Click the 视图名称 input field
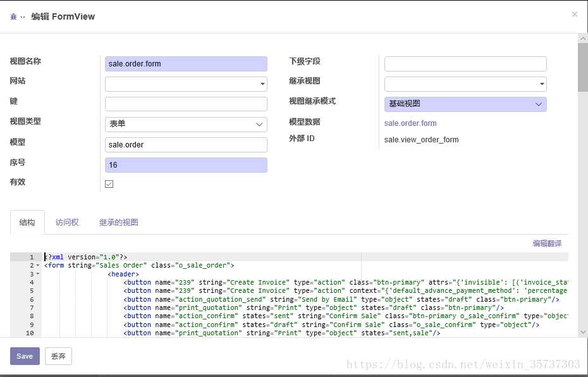The width and height of the screenshot is (588, 377). (x=186, y=64)
